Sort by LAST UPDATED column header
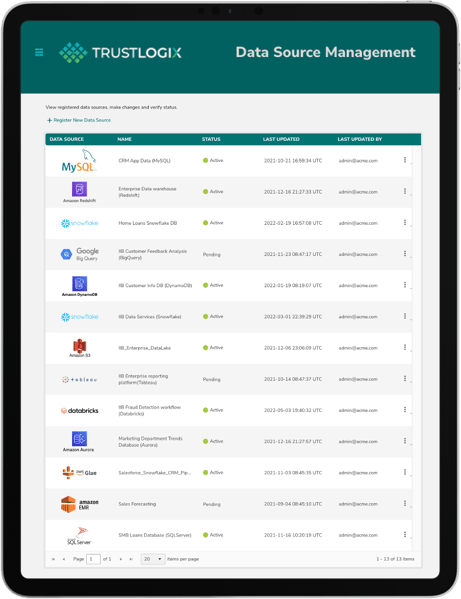This screenshot has height=599, width=461. tap(281, 139)
